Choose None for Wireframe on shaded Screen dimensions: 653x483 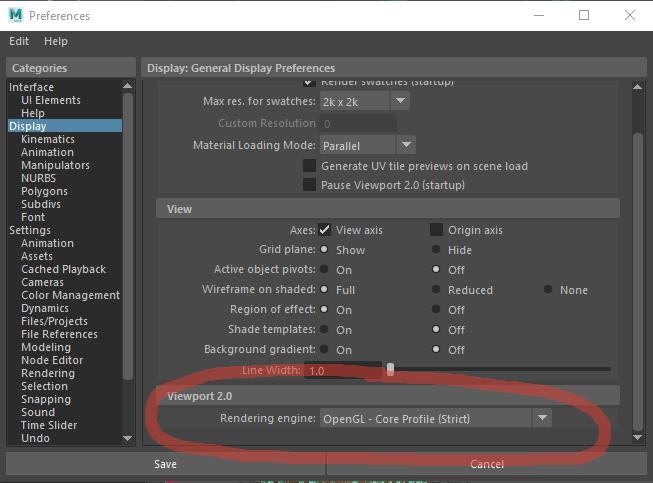548,290
